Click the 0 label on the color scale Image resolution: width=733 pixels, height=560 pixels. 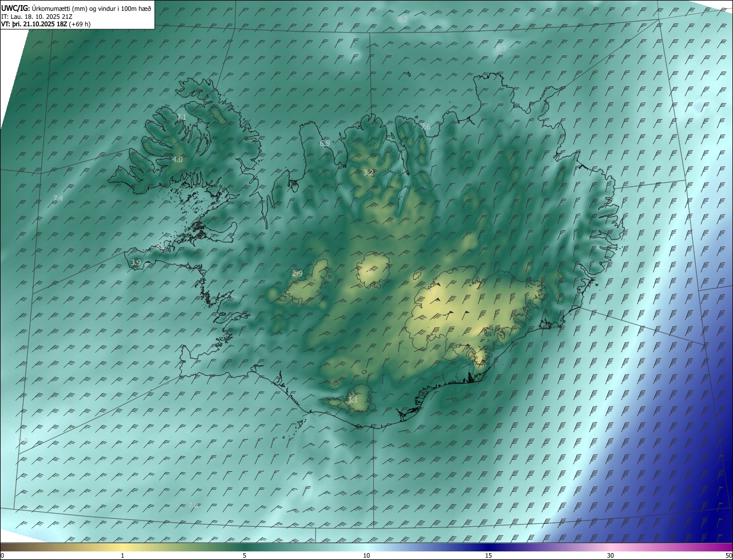click(x=2, y=555)
